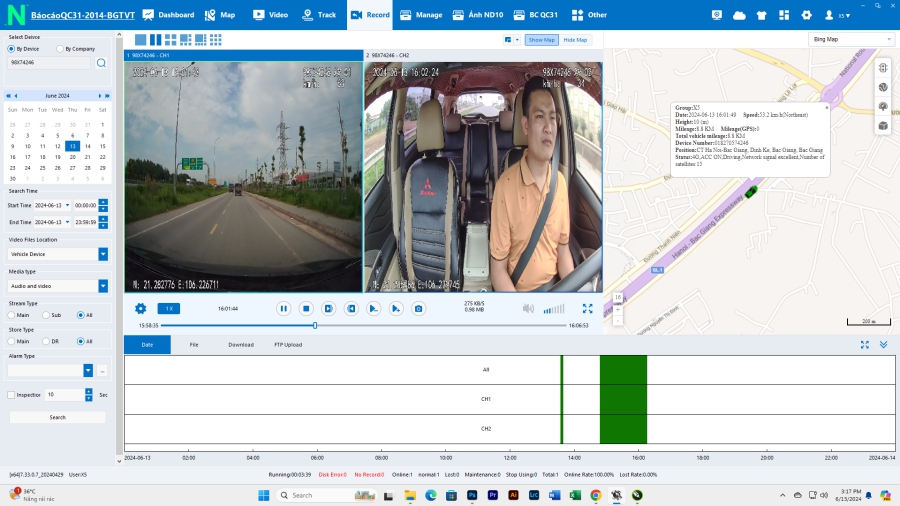This screenshot has width=900, height=506.
Task: Click the device search magnifier icon
Action: coord(101,62)
